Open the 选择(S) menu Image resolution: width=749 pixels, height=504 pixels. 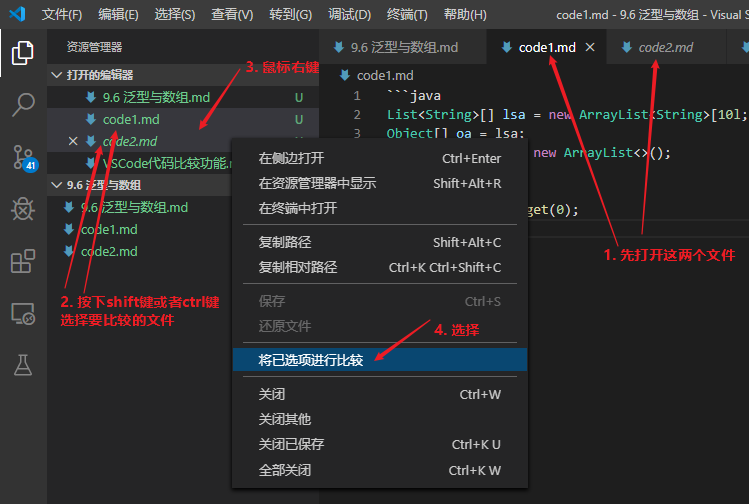point(174,14)
